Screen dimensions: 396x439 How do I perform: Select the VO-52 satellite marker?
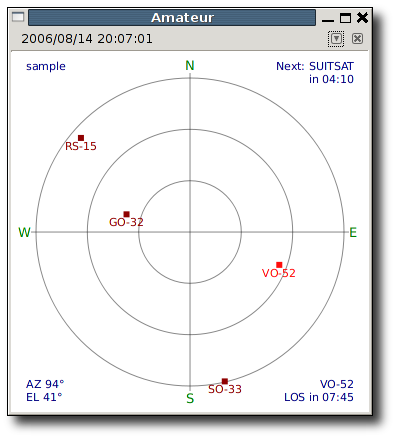click(279, 265)
